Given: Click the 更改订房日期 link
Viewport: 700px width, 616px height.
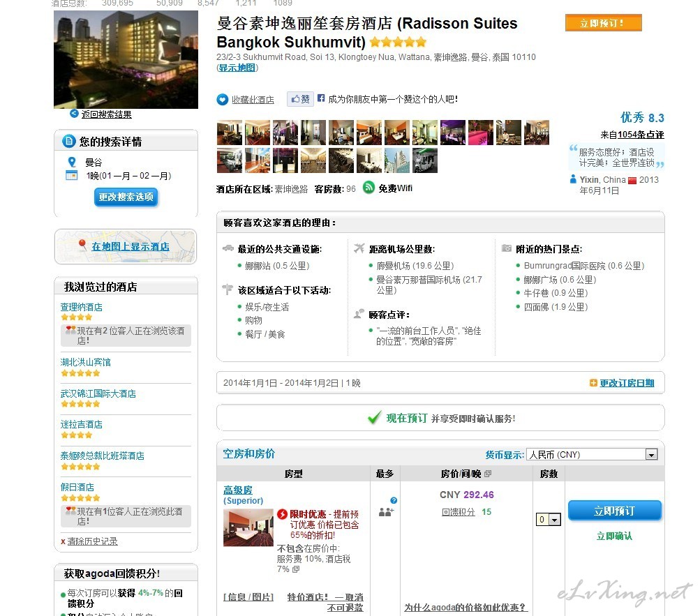Looking at the screenshot, I should 627,383.
